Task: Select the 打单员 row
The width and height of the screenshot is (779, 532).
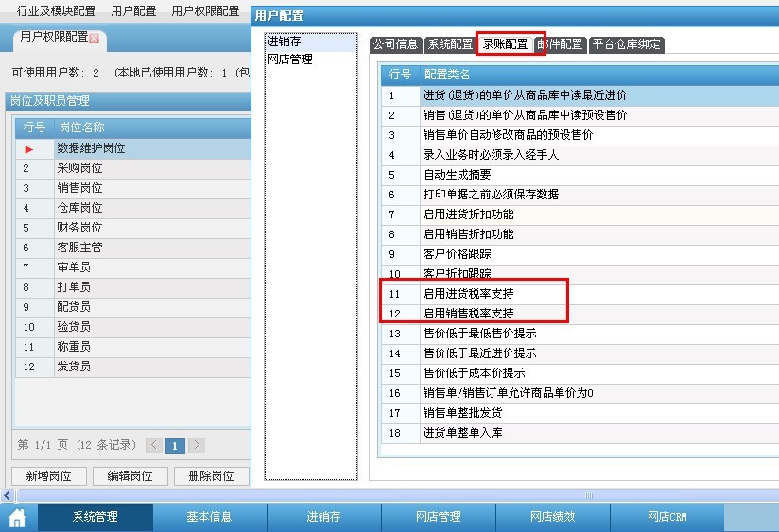Action: (133, 287)
